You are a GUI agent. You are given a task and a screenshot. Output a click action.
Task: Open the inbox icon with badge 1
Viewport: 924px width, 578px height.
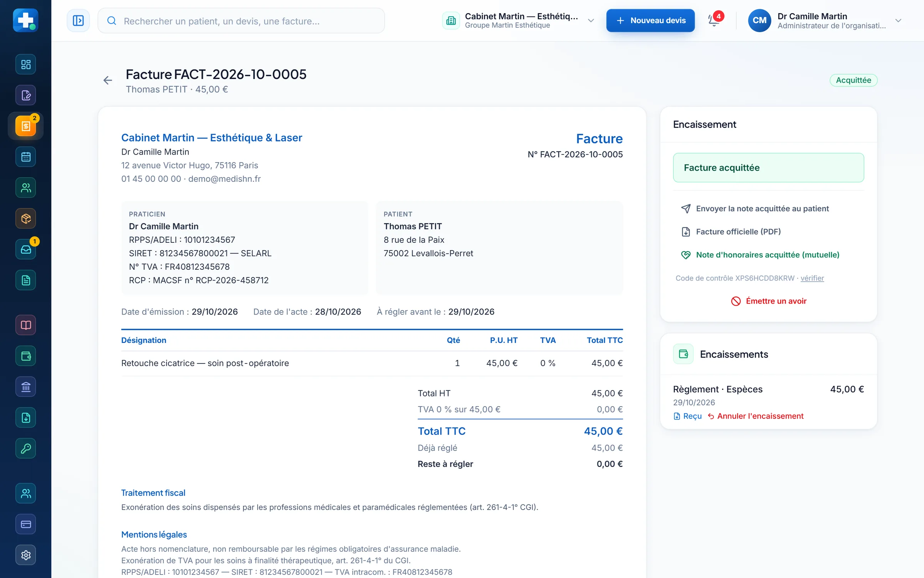(26, 249)
